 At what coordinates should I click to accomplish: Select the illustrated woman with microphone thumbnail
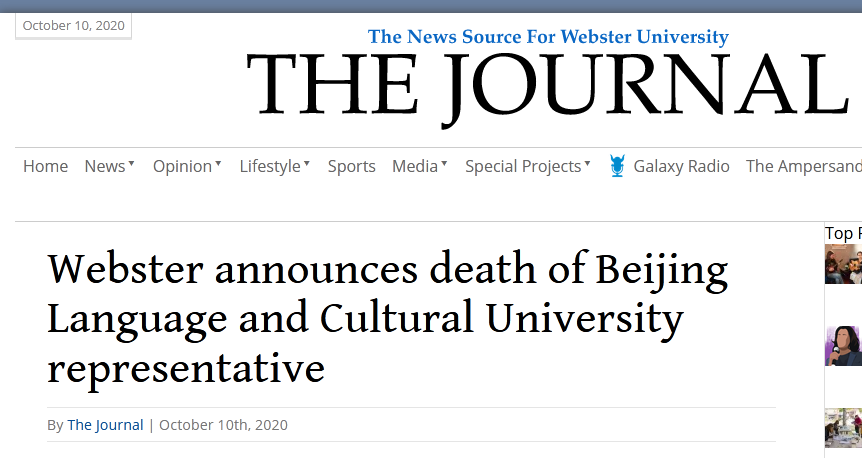[x=843, y=345]
